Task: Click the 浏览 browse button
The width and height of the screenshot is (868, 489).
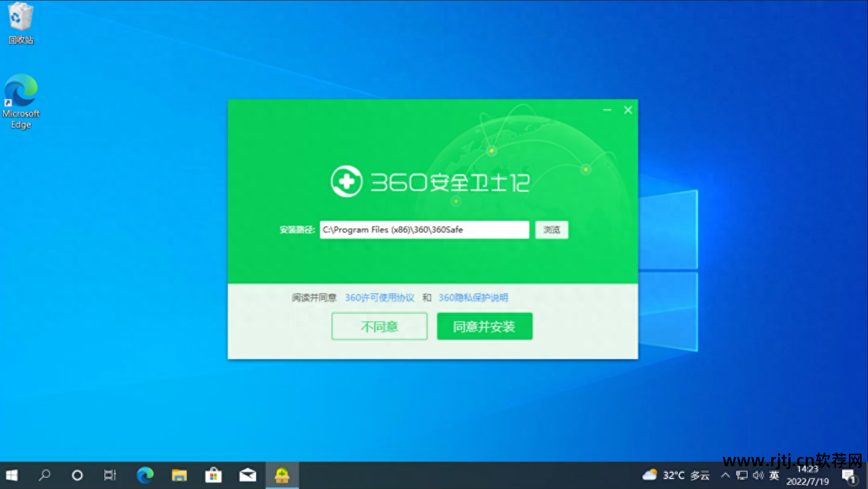Action: coord(552,230)
